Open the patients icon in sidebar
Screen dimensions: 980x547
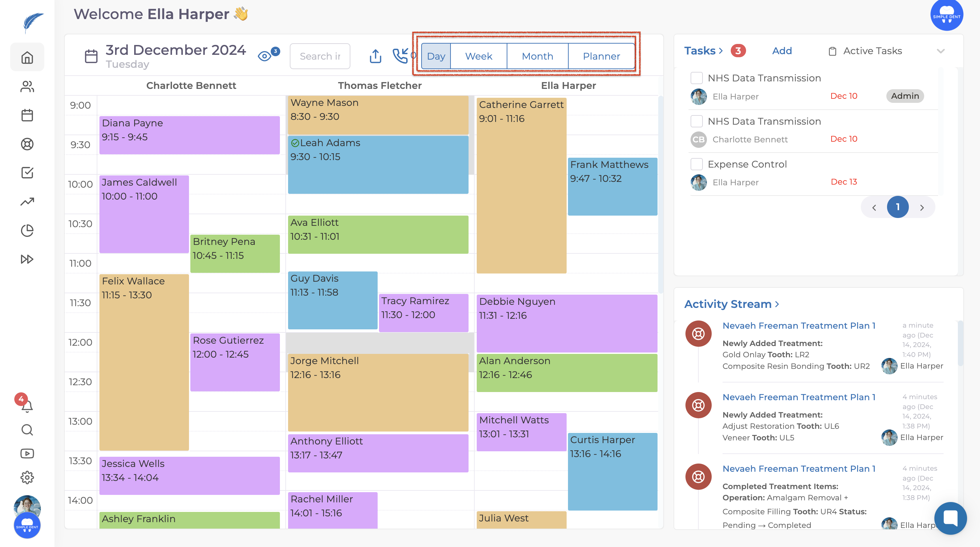tap(27, 87)
